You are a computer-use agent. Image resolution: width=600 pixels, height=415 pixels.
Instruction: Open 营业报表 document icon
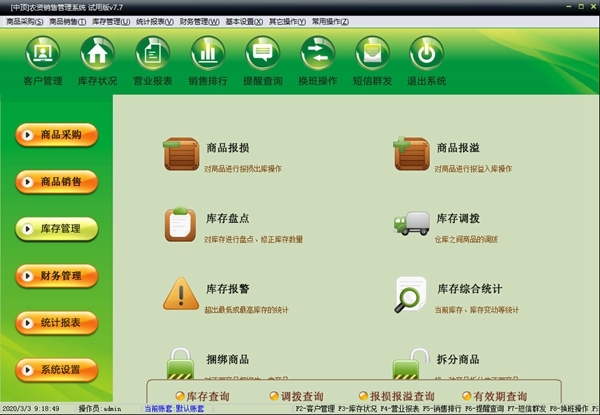tap(152, 53)
